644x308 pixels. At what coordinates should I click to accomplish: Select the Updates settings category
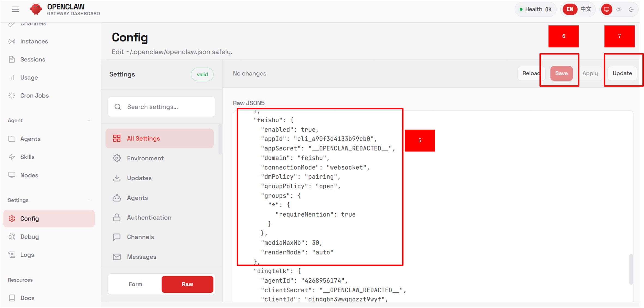tap(139, 178)
